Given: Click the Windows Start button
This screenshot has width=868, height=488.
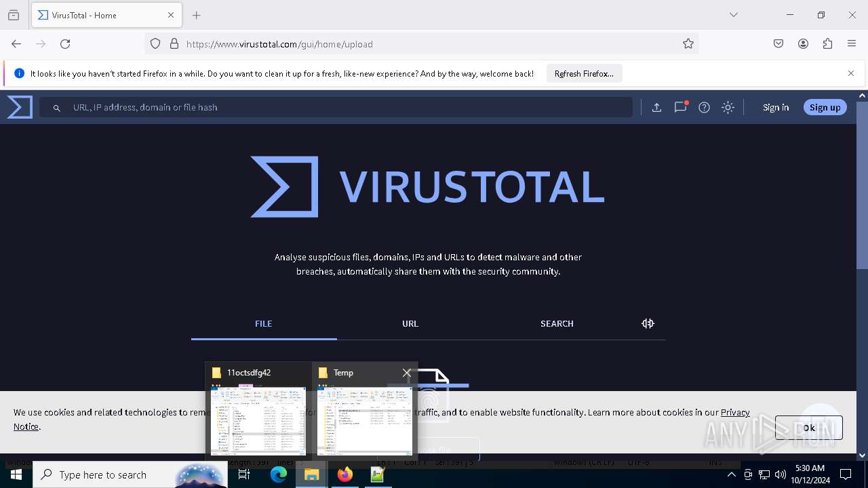Looking at the screenshot, I should (16, 474).
